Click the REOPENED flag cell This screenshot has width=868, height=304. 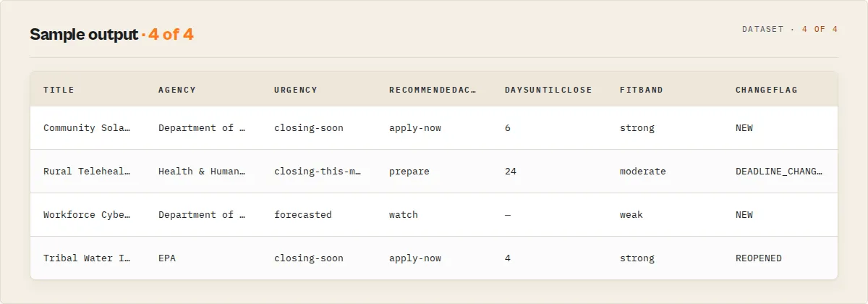759,258
